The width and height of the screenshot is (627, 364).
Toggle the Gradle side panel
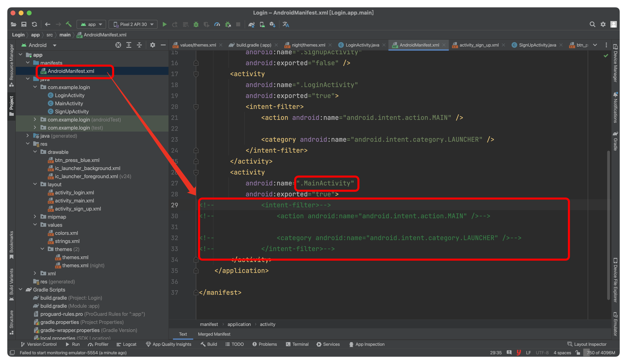tap(615, 141)
